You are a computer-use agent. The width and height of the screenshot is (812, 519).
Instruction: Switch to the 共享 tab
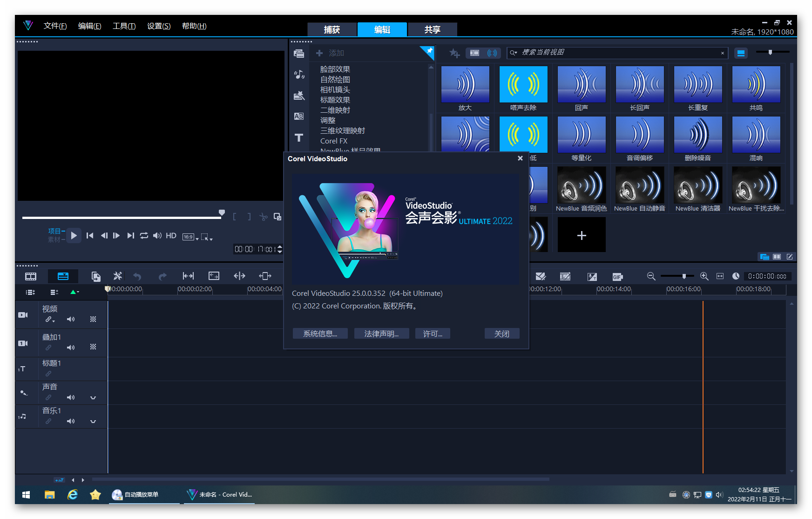(x=433, y=29)
